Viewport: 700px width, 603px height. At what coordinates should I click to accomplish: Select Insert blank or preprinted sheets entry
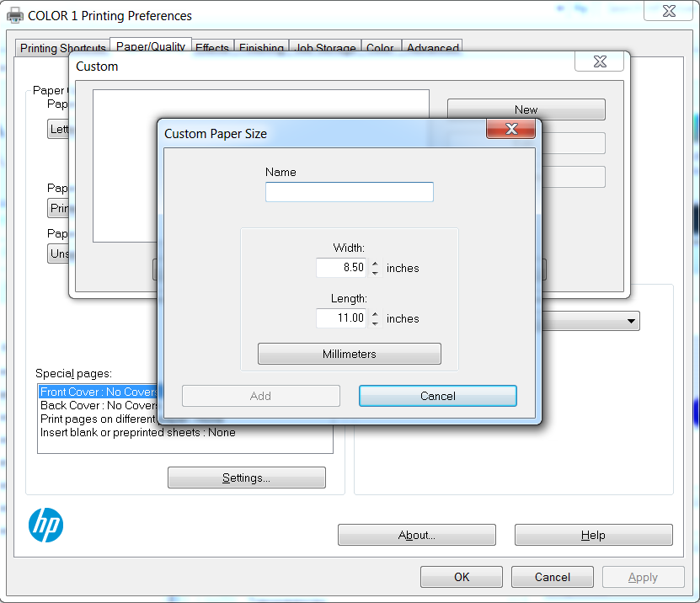[137, 433]
